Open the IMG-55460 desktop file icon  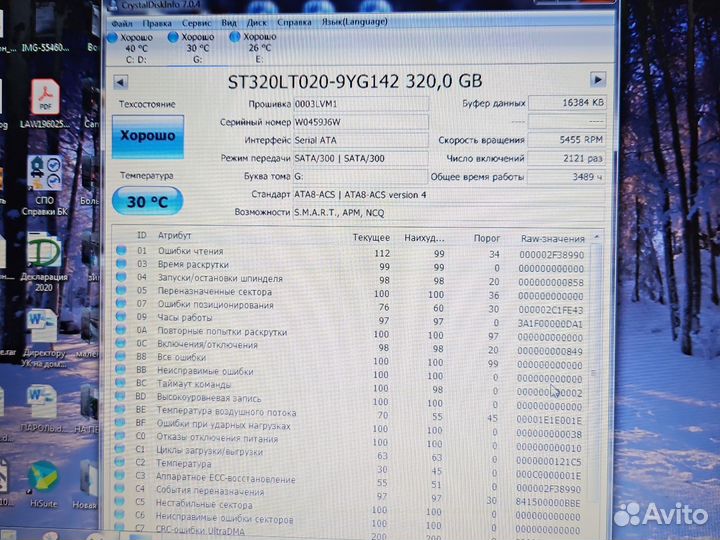pos(45,28)
